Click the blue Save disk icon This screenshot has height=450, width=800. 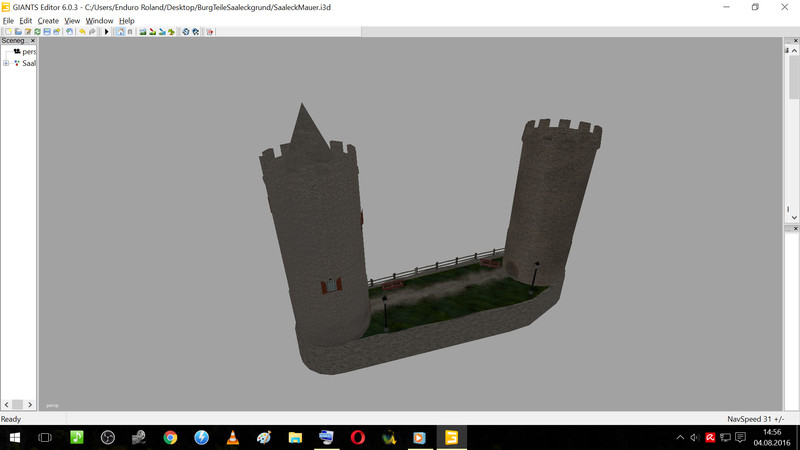(47, 32)
